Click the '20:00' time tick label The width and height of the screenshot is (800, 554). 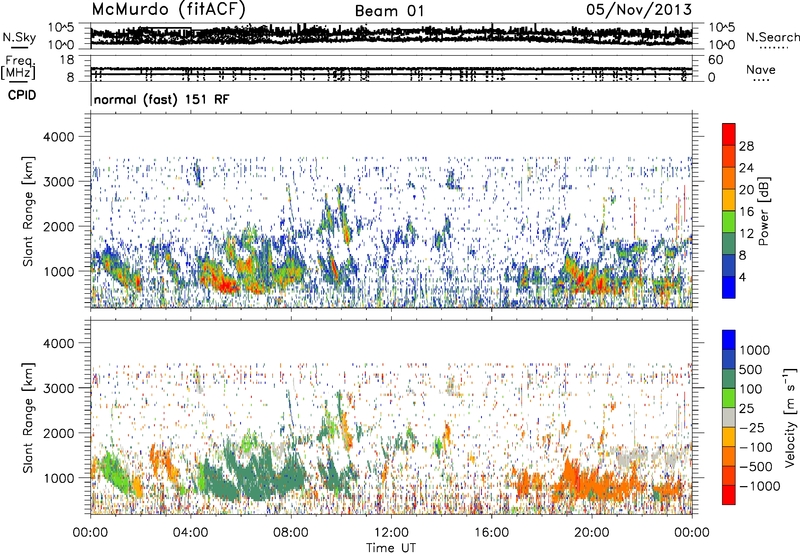[592, 533]
